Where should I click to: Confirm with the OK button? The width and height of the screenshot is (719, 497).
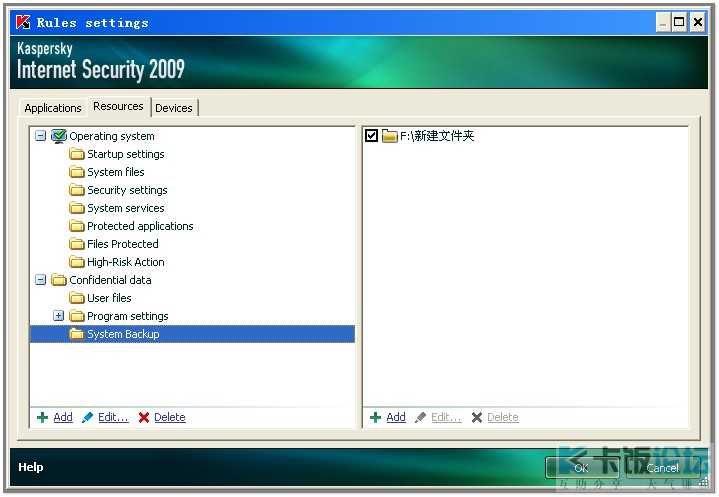(x=581, y=468)
